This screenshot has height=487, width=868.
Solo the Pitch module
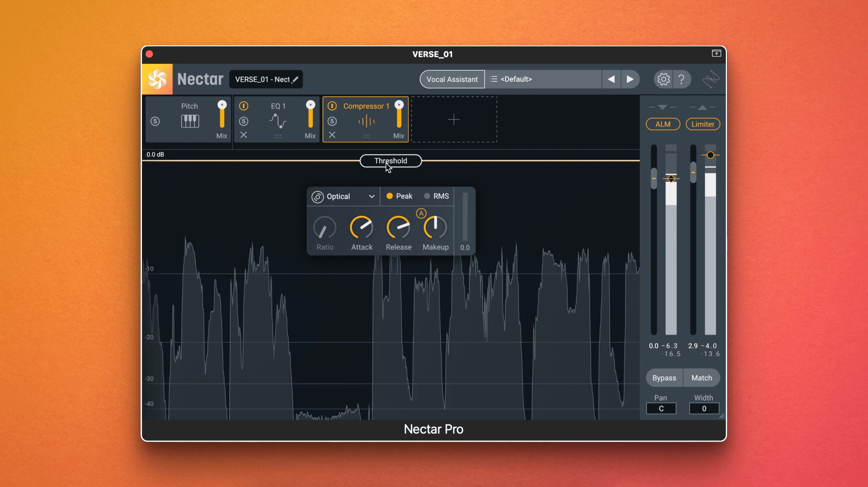[x=155, y=121]
